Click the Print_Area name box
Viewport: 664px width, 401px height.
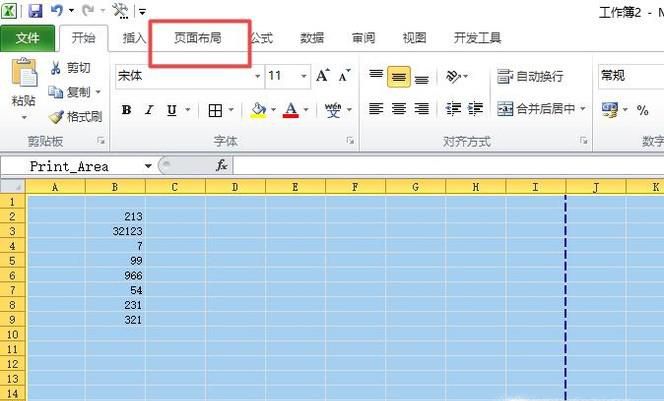[70, 166]
